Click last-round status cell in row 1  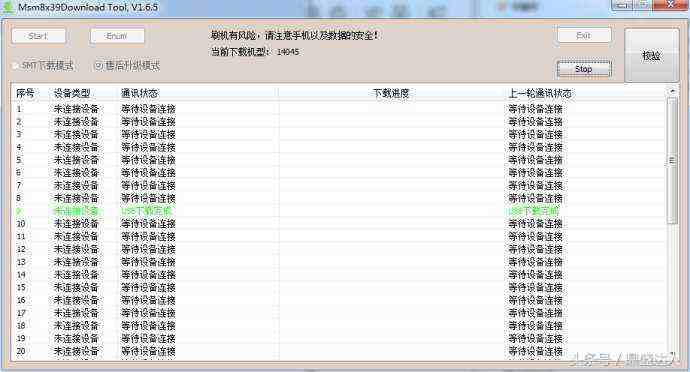[x=536, y=109]
